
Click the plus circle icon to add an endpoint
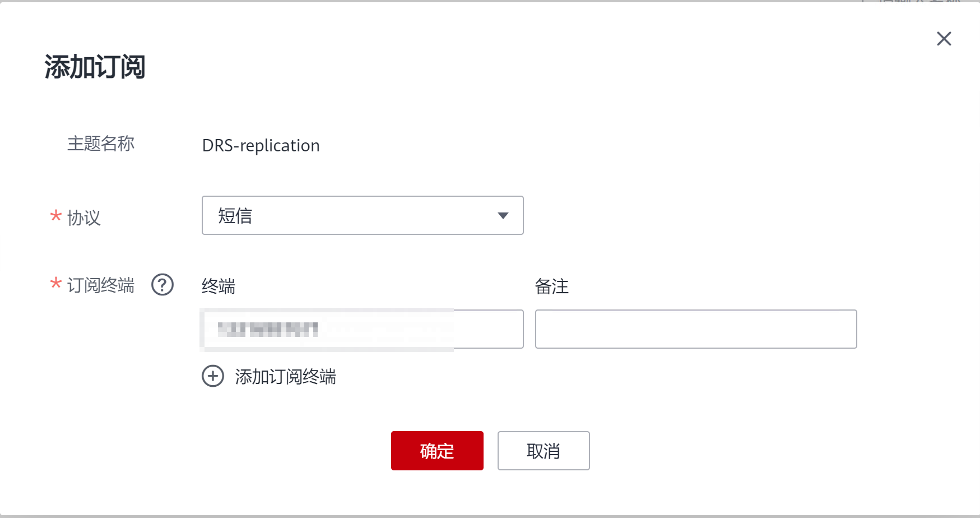(x=213, y=376)
